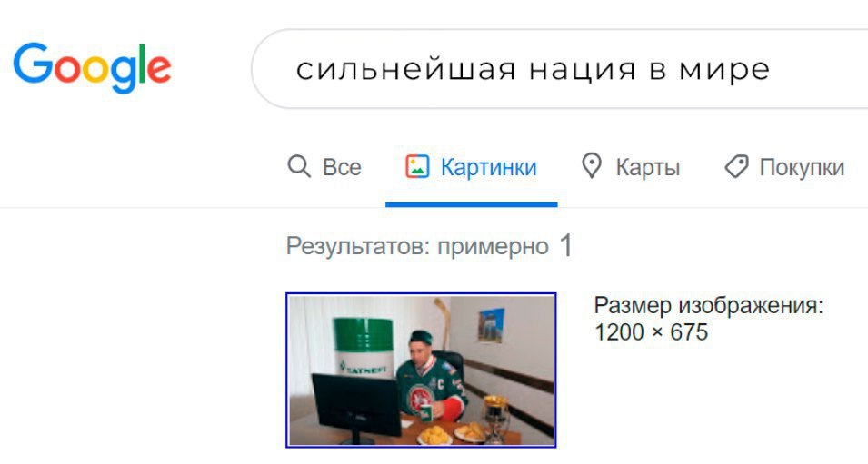Click the Результатов: примерно 1 text
This screenshot has width=868, height=464.
pyautogui.click(x=429, y=245)
